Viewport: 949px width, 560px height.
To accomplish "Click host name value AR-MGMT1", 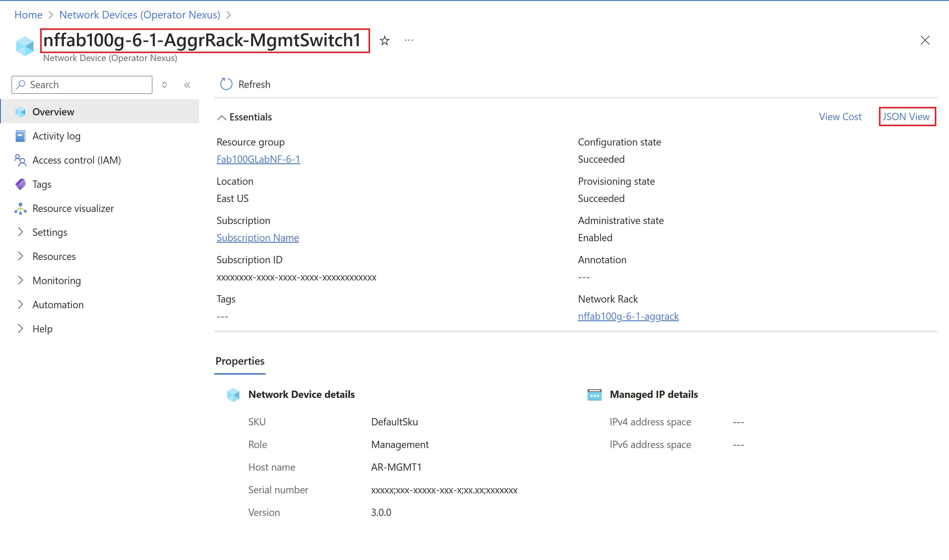I will [x=396, y=467].
